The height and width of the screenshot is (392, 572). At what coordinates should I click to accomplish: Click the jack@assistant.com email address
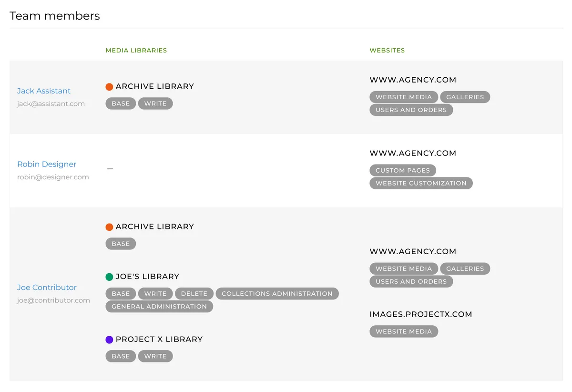(51, 104)
